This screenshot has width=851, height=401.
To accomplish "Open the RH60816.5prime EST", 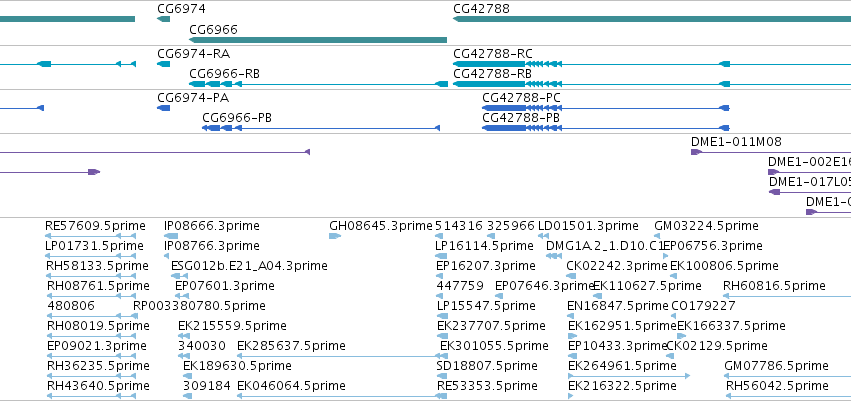I will point(774,286).
